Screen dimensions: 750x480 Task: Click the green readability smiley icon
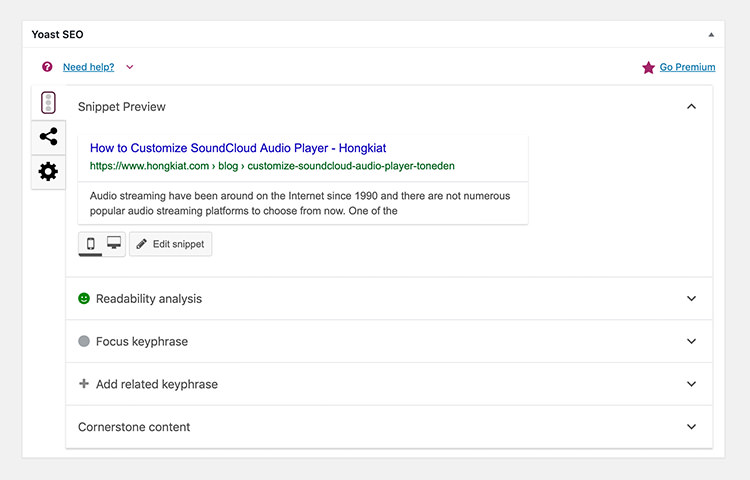84,298
